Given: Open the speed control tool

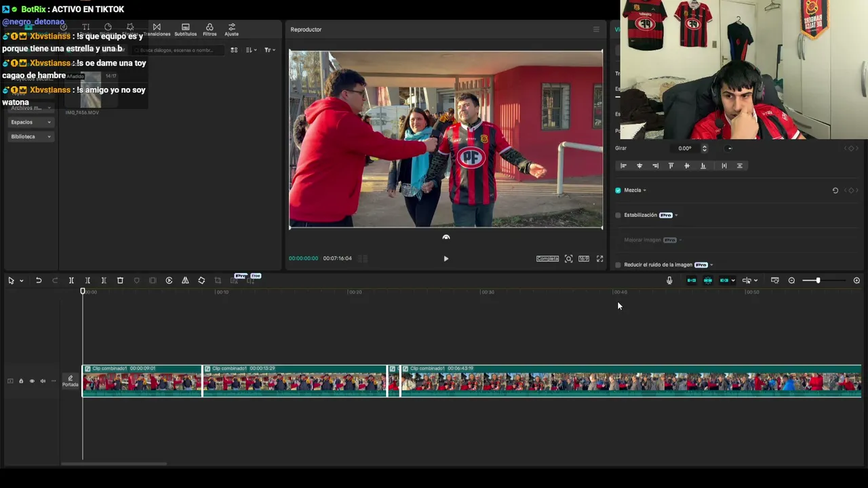Looking at the screenshot, I should [169, 281].
